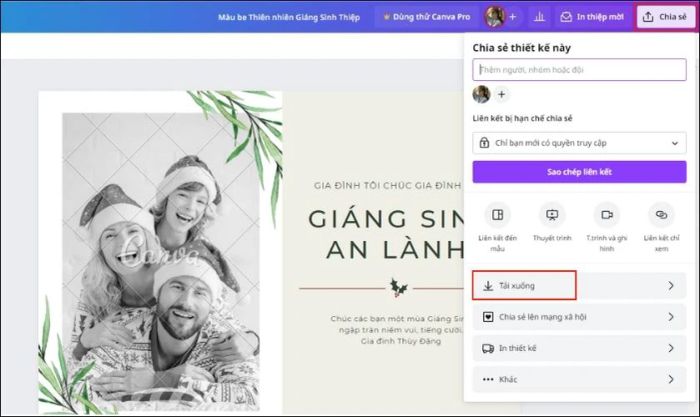The image size is (700, 417).
Task: Open In thiệp mời print option
Action: click(x=592, y=17)
